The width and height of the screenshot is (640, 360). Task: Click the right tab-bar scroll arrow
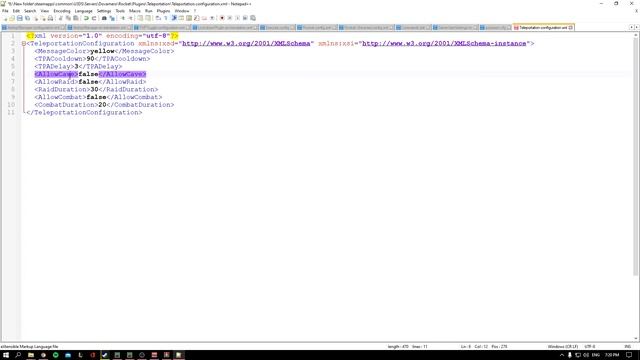coord(636,27)
